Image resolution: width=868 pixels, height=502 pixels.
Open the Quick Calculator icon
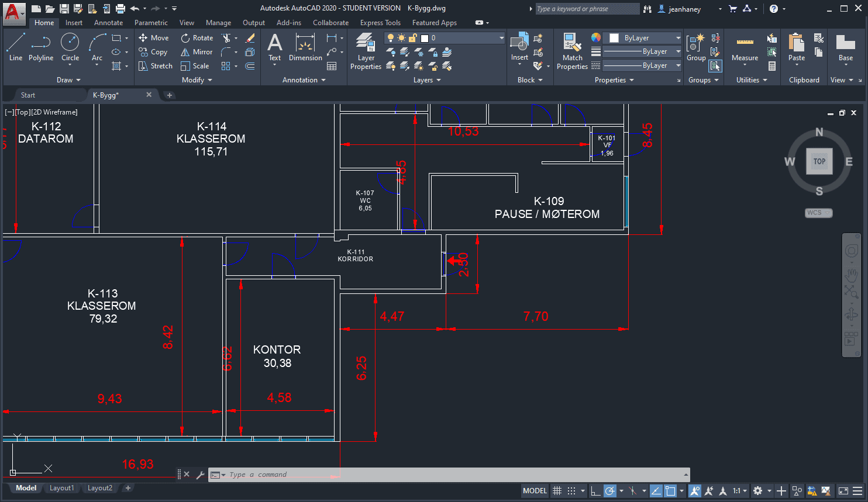pos(772,66)
